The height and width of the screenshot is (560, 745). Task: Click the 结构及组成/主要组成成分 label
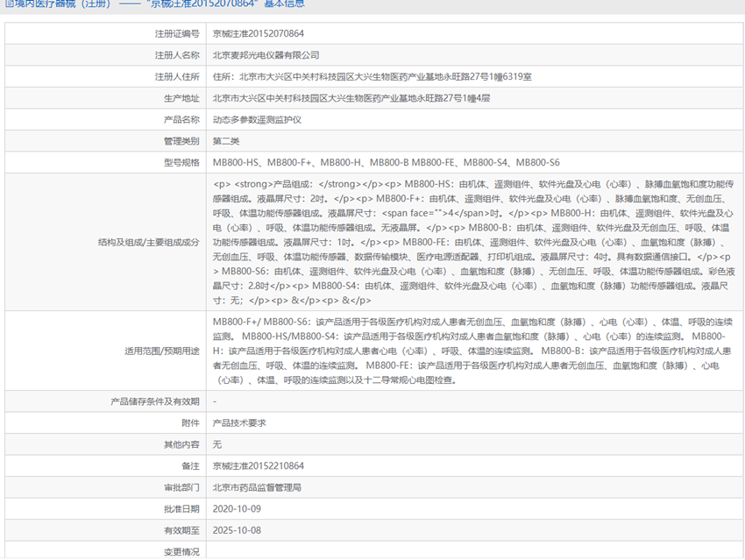pyautogui.click(x=149, y=242)
